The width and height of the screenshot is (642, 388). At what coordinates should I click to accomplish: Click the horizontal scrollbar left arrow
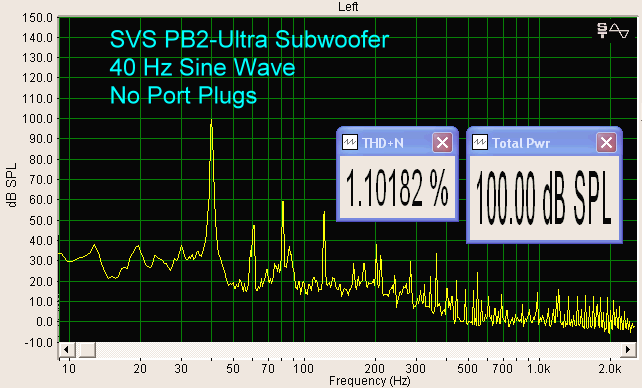[67, 350]
